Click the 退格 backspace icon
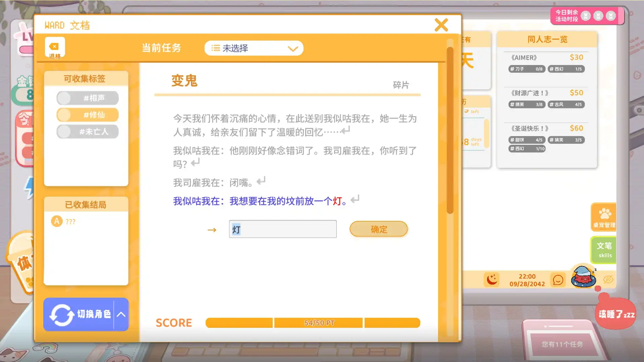 point(55,48)
